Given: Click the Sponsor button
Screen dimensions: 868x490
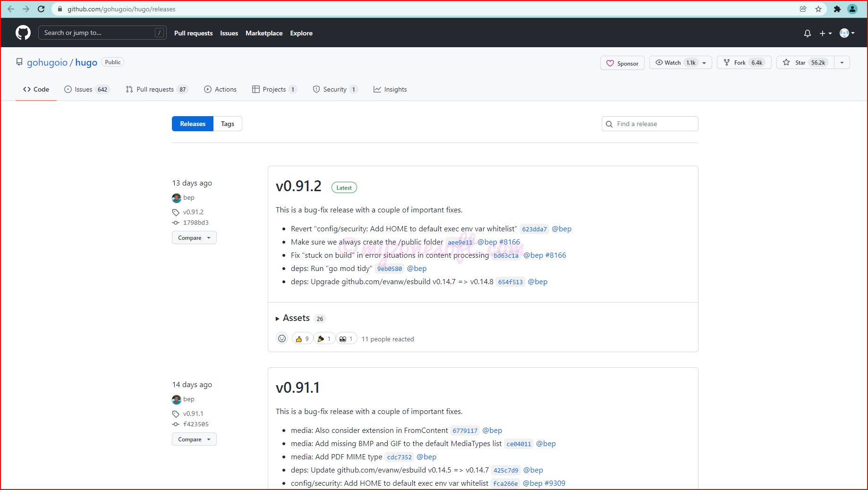Looking at the screenshot, I should point(622,63).
